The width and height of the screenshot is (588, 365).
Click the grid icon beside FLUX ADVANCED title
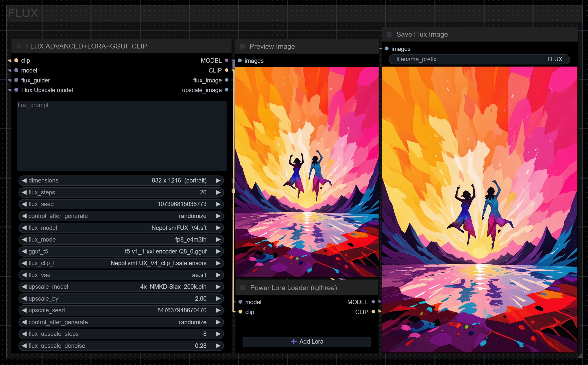click(18, 46)
